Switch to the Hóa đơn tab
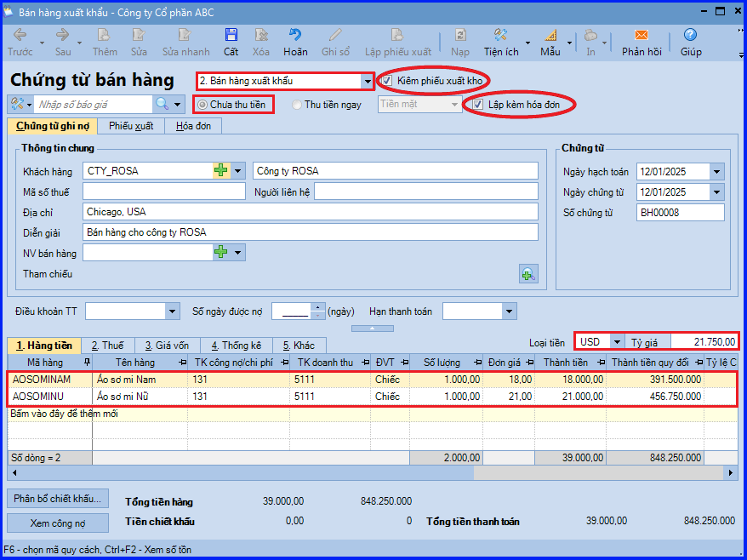This screenshot has height=560, width=747. pyautogui.click(x=193, y=126)
